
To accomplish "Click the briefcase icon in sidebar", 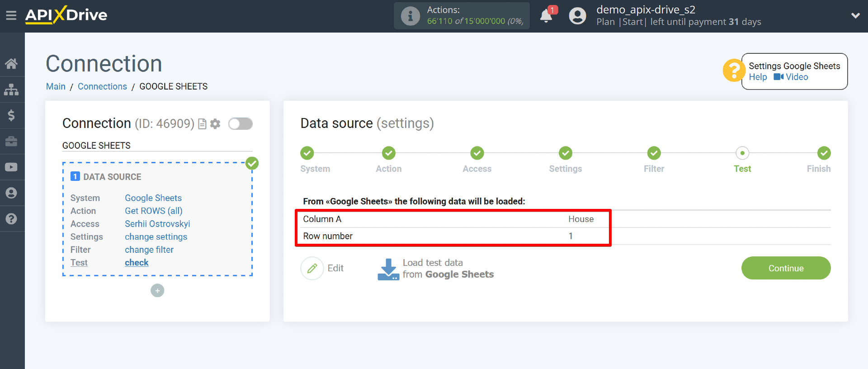I will click(x=11, y=142).
